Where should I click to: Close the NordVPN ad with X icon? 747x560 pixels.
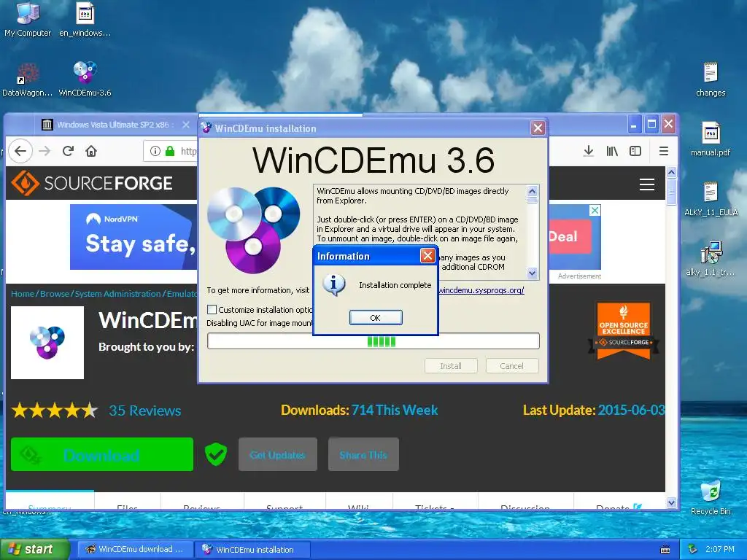coord(595,210)
